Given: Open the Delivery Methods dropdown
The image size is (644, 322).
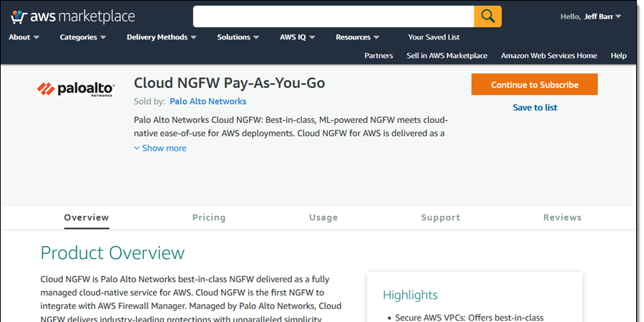Looking at the screenshot, I should 162,37.
